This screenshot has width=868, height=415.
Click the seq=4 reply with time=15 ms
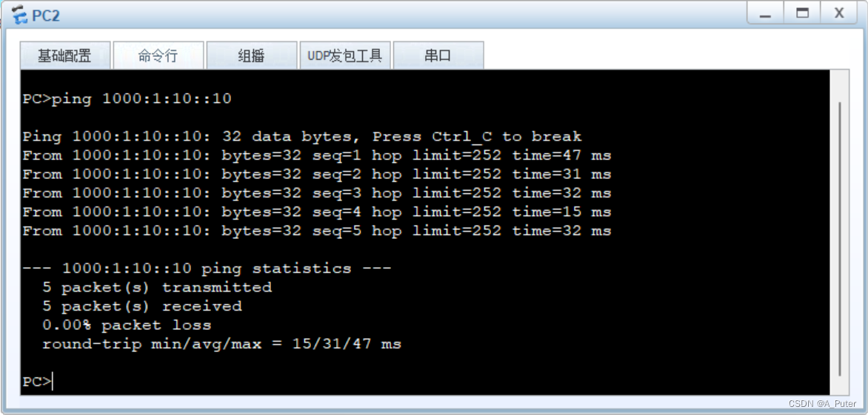[317, 212]
